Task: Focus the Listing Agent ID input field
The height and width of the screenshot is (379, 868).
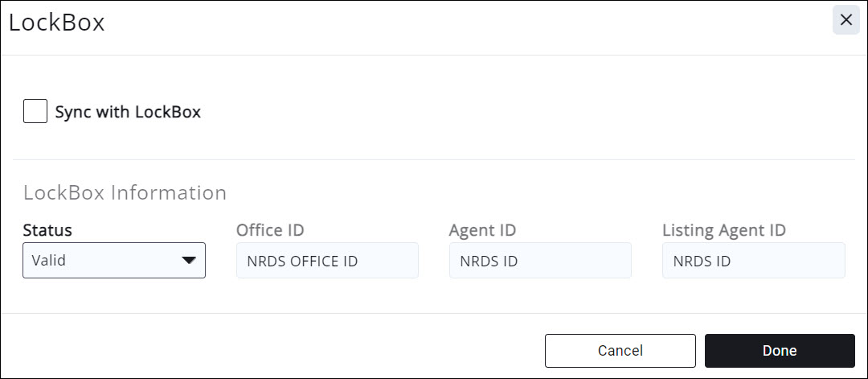Action: (753, 261)
